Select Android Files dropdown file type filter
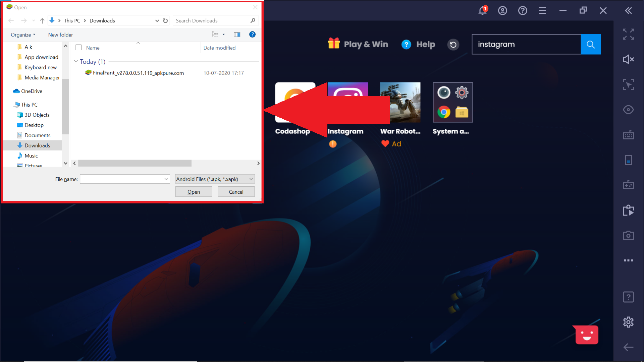 pyautogui.click(x=215, y=179)
